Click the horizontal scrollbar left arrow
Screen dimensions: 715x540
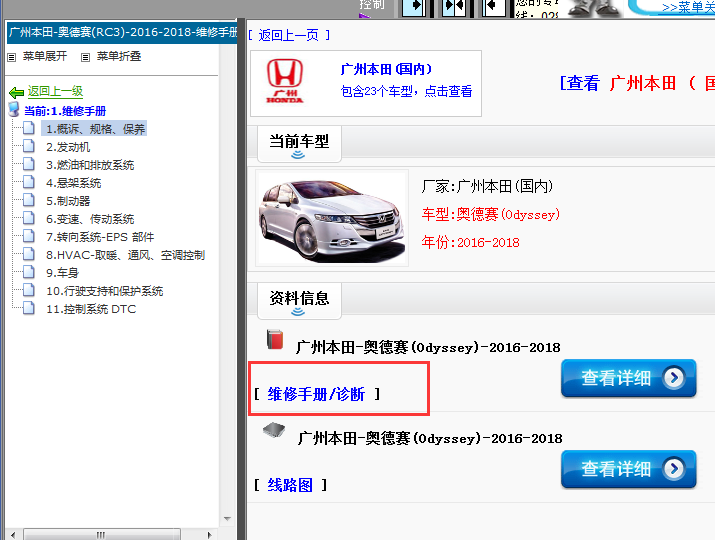coord(13,535)
